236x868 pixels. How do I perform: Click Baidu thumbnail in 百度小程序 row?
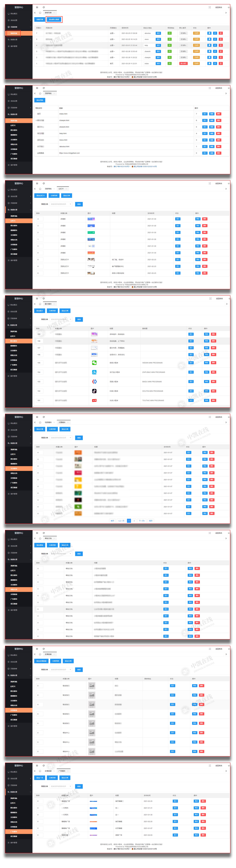point(94,382)
